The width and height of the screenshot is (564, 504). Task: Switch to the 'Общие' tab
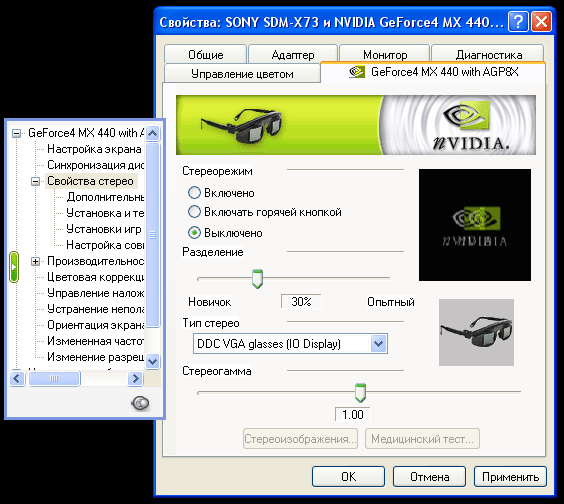206,55
